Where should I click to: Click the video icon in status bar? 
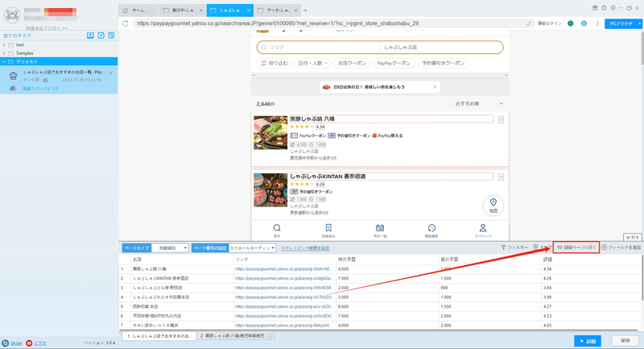click(x=29, y=343)
